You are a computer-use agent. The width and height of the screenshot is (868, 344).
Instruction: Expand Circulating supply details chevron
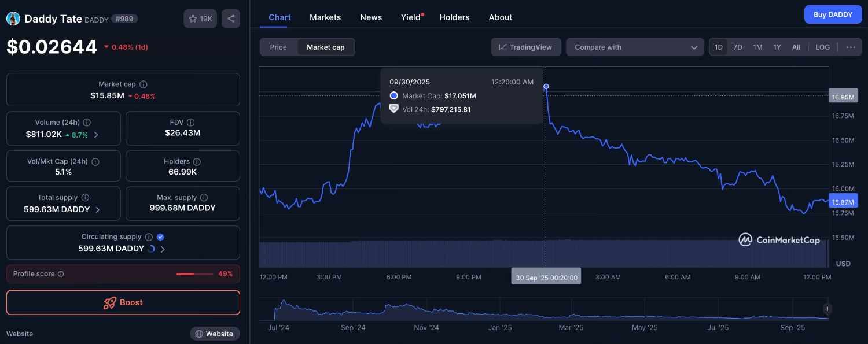click(x=163, y=249)
